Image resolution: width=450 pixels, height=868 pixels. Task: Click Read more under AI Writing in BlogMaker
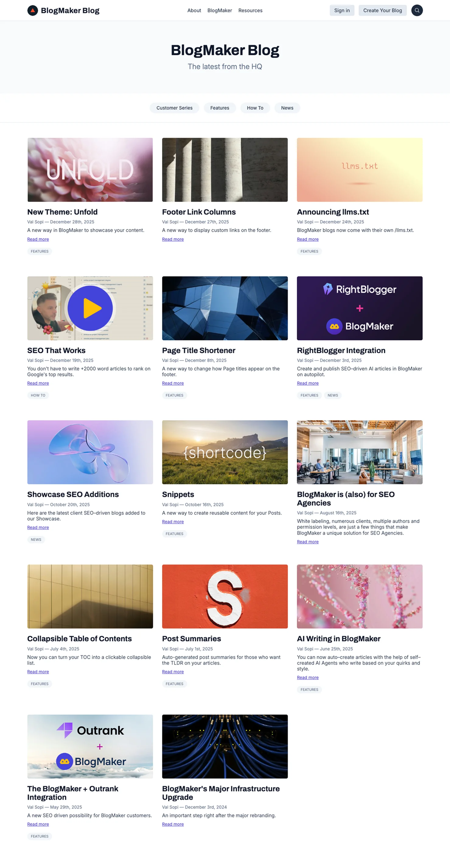[x=308, y=677]
